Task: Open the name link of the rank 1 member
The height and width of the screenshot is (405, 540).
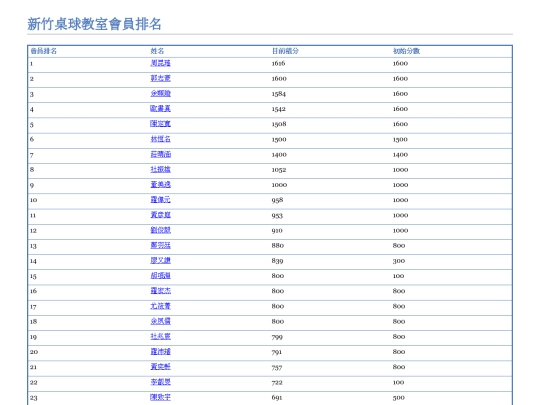Action: pos(160,63)
